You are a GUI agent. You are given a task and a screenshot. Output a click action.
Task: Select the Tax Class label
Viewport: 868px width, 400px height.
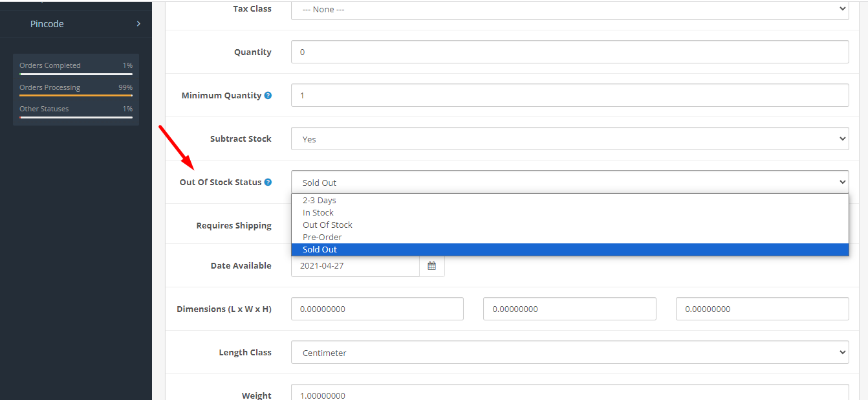[x=252, y=9]
